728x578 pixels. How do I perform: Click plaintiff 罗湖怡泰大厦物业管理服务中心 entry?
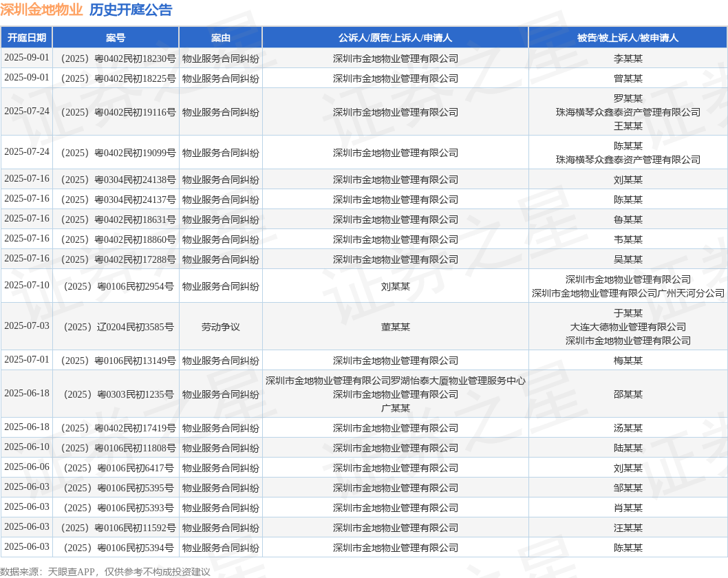tap(395, 381)
